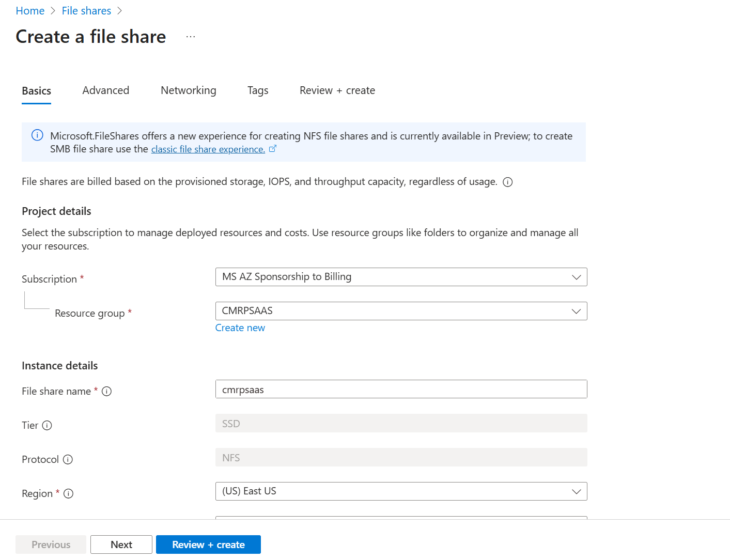
Task: Go to the Review + create tab
Action: (x=337, y=90)
